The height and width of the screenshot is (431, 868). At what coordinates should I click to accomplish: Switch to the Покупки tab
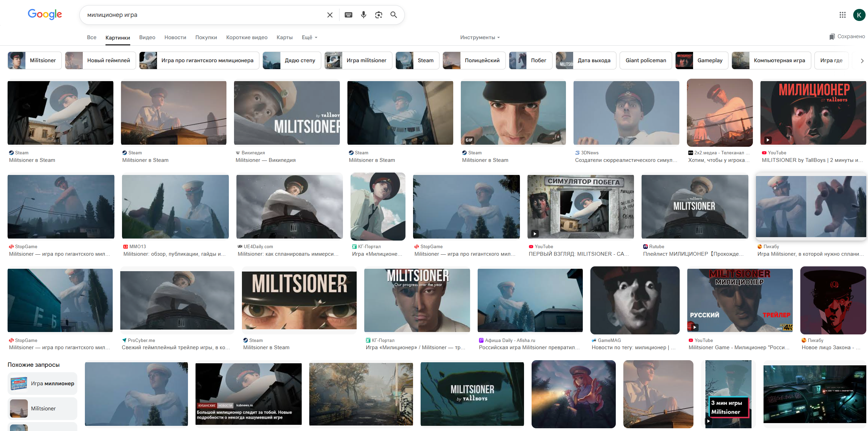tap(206, 37)
